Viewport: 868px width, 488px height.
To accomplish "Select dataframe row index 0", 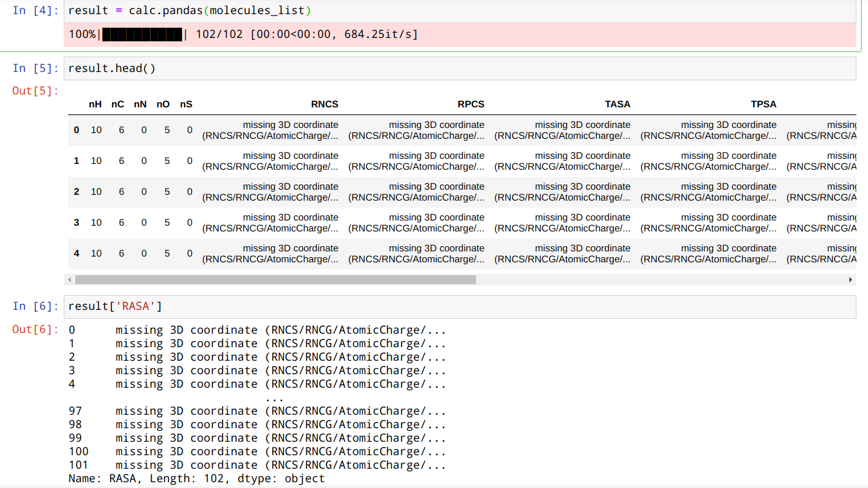I will 76,129.
